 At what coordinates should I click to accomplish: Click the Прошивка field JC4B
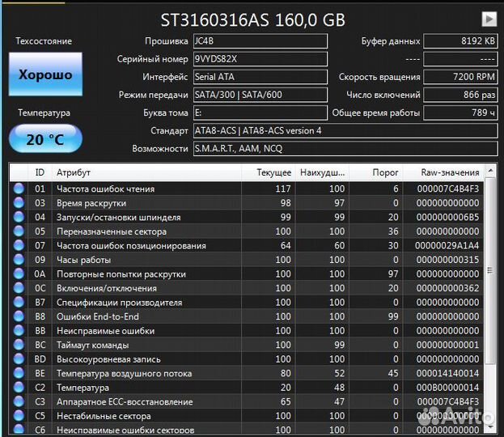260,40
